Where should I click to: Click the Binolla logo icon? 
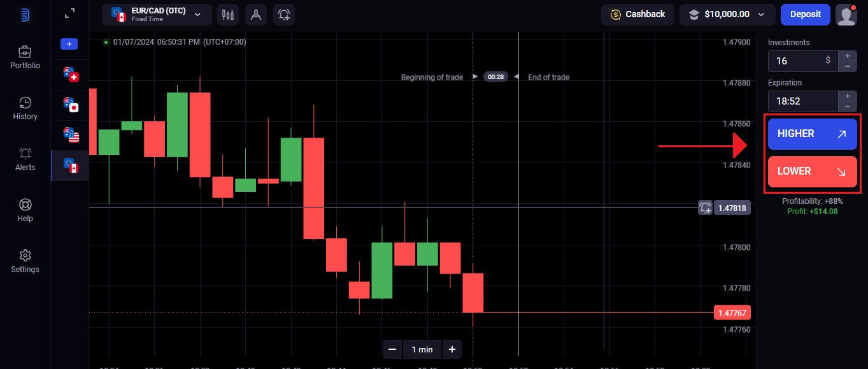coord(25,15)
